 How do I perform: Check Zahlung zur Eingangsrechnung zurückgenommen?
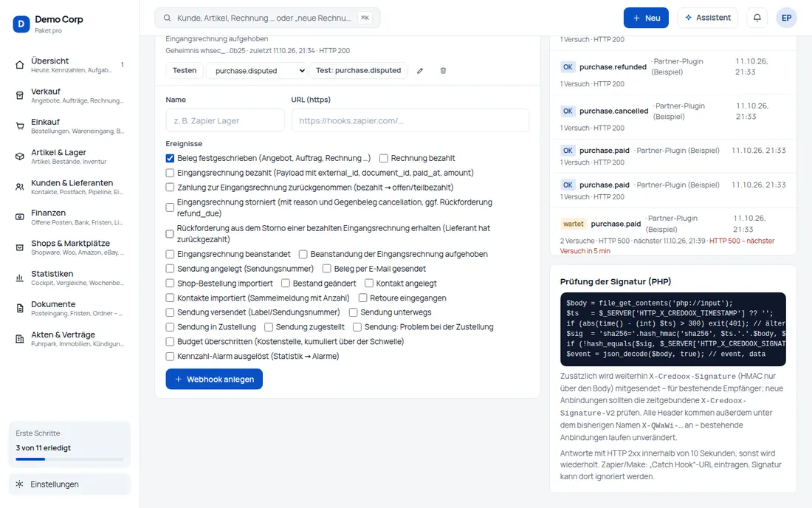click(170, 188)
